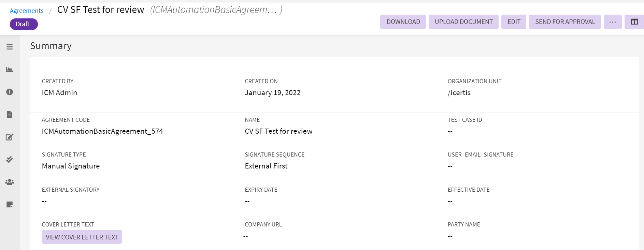This screenshot has width=644, height=250.
Task: Click the EDIT button
Action: click(x=514, y=22)
